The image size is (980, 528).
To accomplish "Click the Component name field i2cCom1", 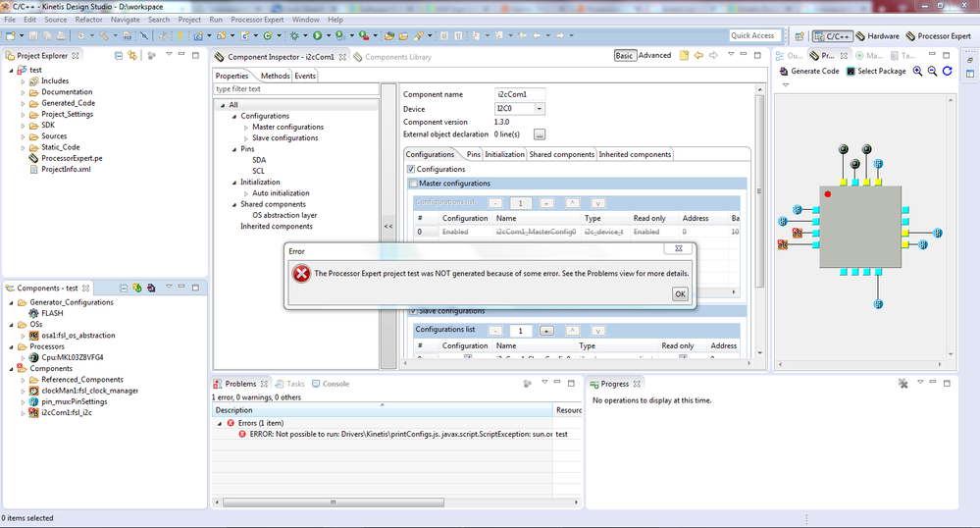I will click(520, 94).
